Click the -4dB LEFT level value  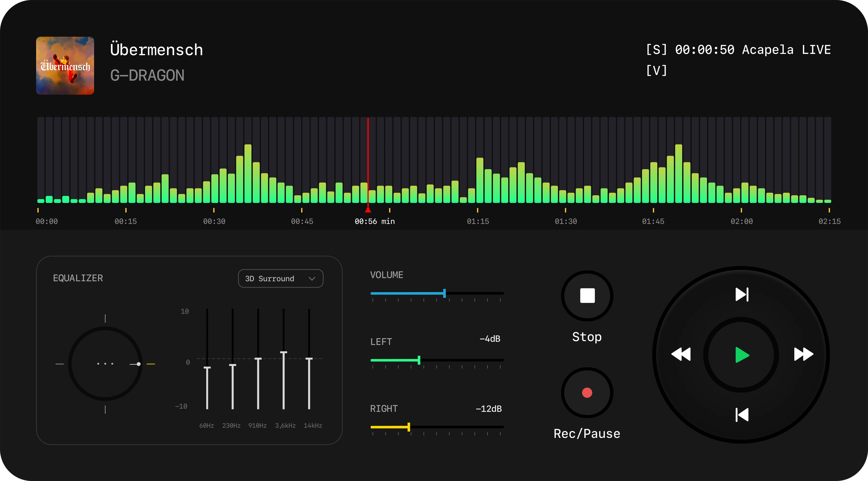(x=490, y=339)
